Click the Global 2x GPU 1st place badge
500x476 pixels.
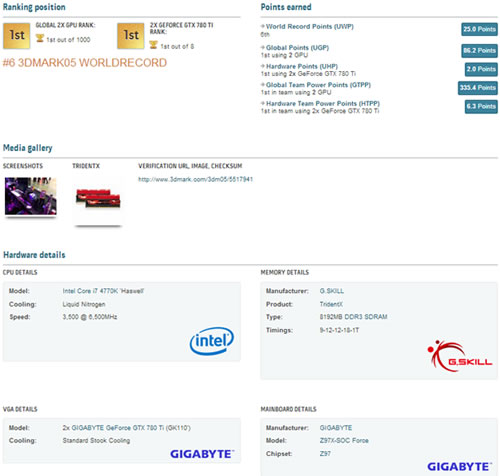click(17, 35)
